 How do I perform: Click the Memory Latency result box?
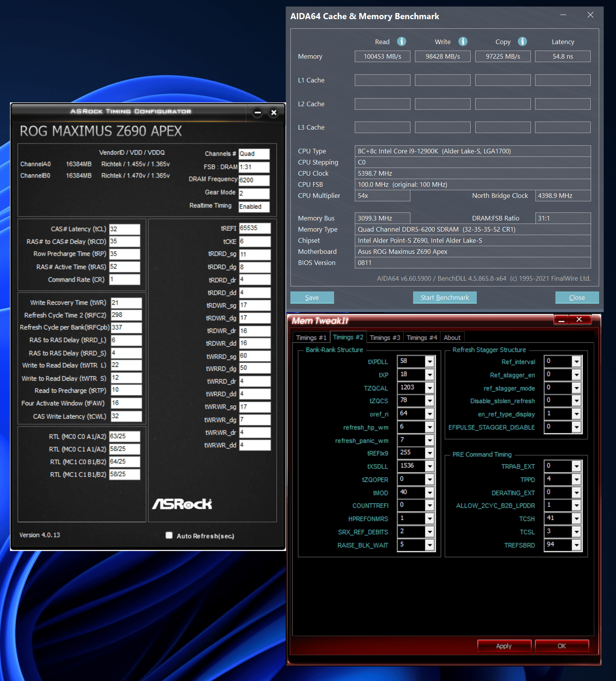click(x=563, y=56)
